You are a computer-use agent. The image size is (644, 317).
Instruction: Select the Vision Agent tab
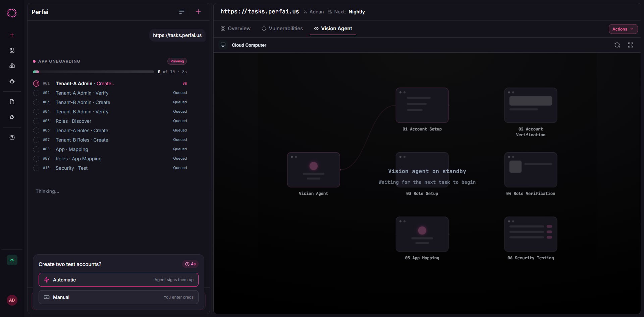tap(333, 29)
